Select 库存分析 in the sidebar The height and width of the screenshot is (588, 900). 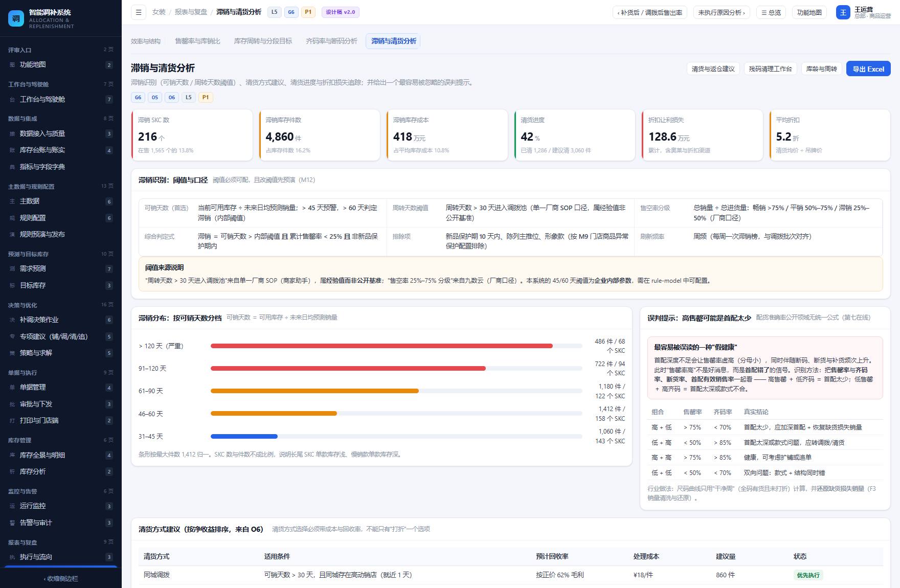tap(61, 471)
